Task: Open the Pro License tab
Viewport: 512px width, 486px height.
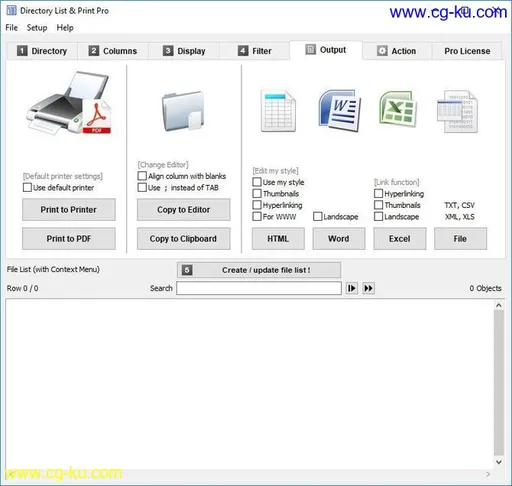Action: point(467,51)
